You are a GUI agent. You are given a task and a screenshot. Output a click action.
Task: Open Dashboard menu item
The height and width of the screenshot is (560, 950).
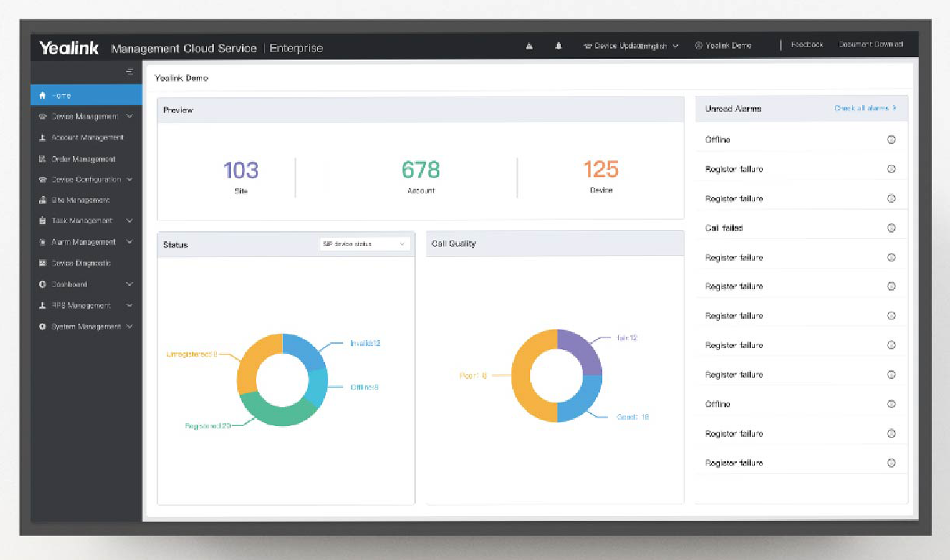(x=86, y=284)
